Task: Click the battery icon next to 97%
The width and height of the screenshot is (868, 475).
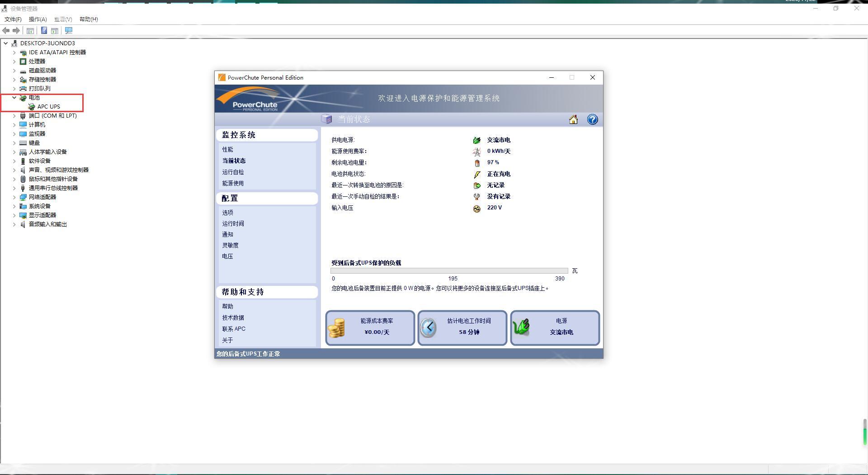Action: (x=476, y=162)
